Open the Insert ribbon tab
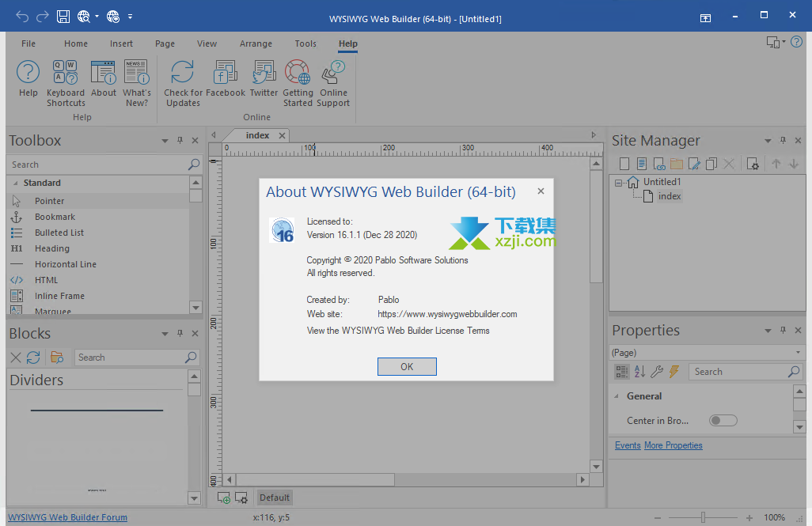Viewport: 812px width, 526px height. click(121, 44)
